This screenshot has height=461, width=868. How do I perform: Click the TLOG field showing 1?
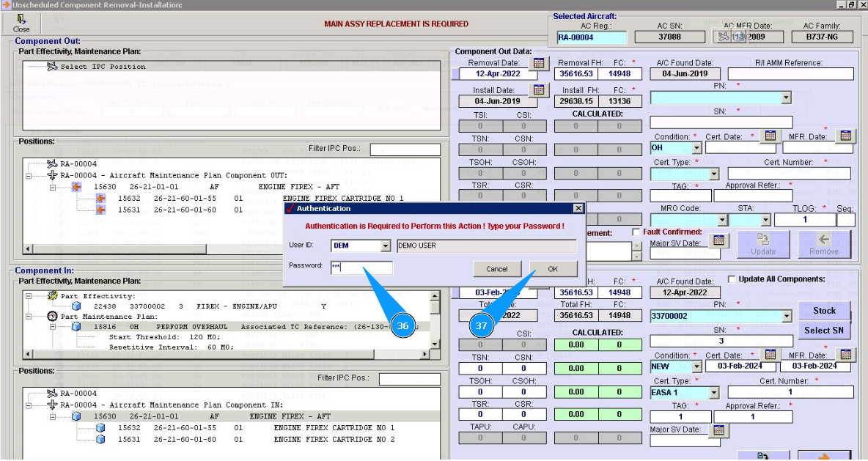pyautogui.click(x=804, y=220)
